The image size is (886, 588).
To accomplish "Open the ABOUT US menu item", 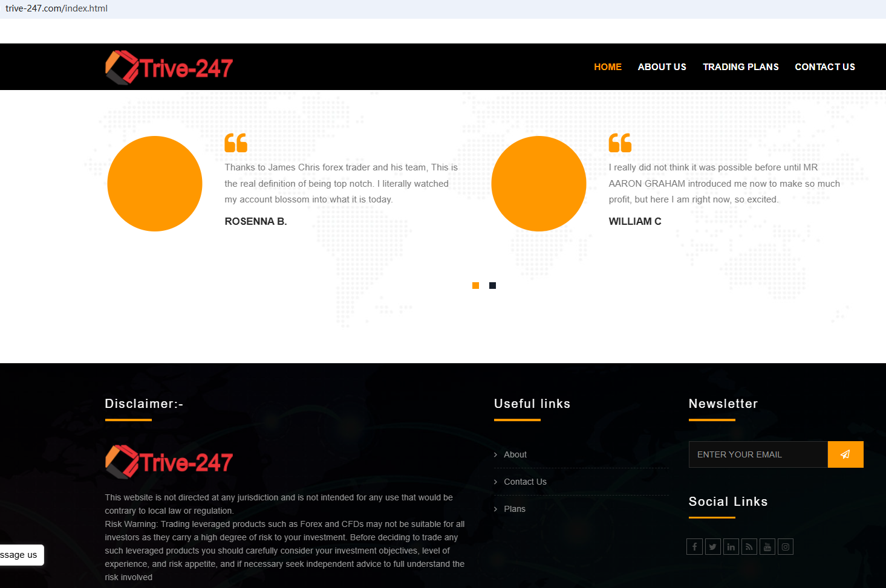I will coord(662,67).
